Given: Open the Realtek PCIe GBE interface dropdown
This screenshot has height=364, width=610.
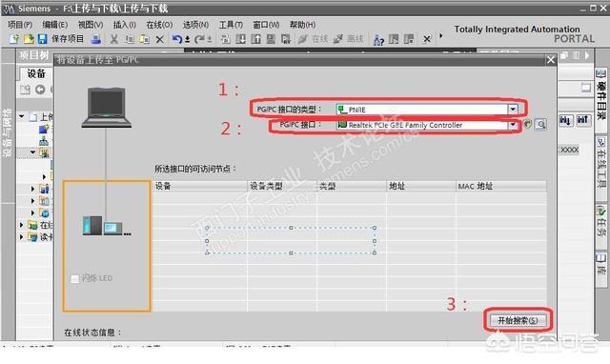Looking at the screenshot, I should pos(513,125).
